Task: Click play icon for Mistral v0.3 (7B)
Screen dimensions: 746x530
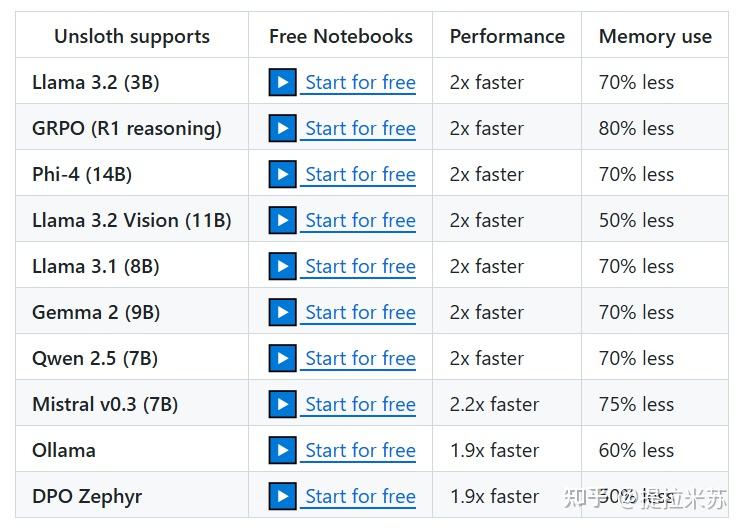Action: [x=283, y=405]
